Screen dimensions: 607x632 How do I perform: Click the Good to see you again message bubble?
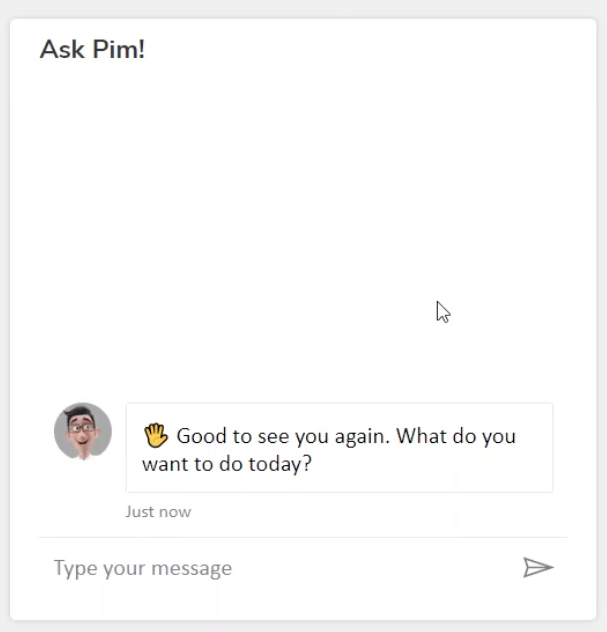tap(339, 448)
